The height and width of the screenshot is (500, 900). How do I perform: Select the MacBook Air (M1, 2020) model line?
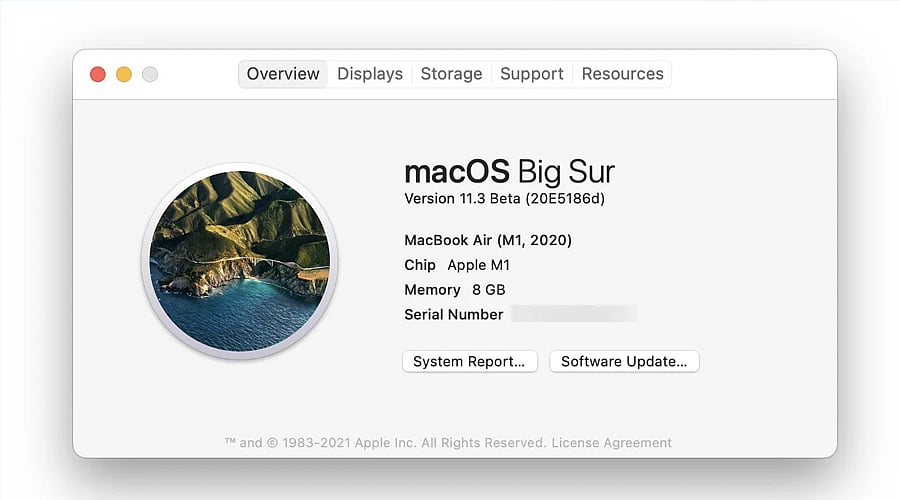[x=488, y=240]
